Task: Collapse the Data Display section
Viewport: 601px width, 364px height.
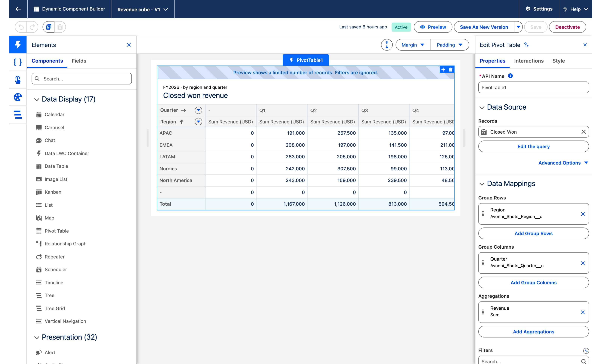Action: point(37,99)
